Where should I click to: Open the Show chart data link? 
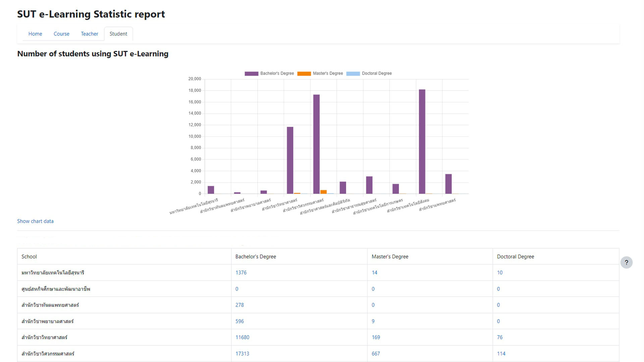[x=35, y=221]
